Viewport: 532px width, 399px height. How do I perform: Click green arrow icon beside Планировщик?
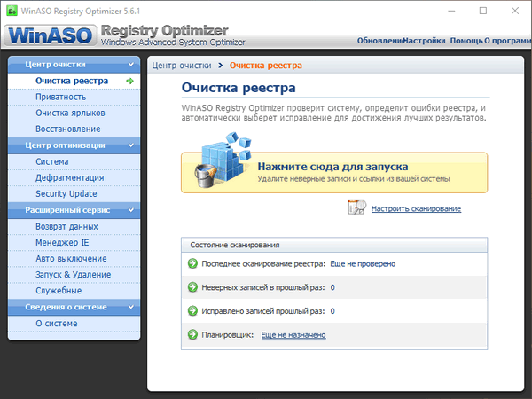[x=192, y=334]
